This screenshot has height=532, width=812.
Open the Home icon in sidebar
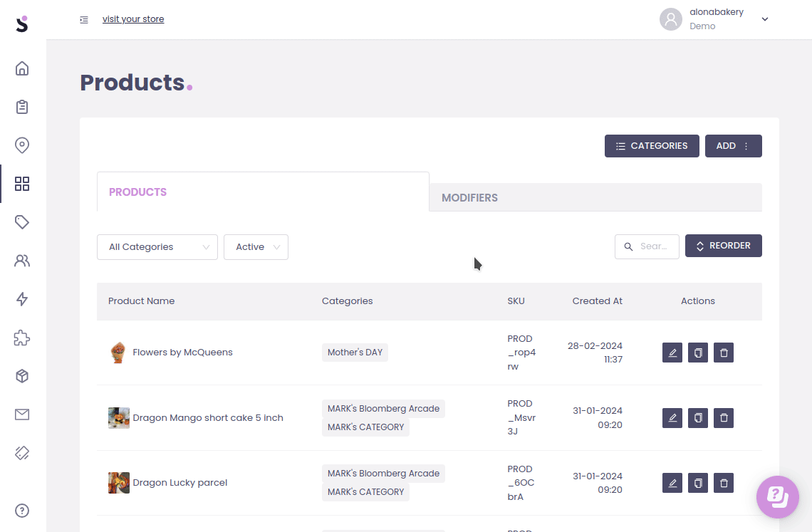click(x=22, y=68)
